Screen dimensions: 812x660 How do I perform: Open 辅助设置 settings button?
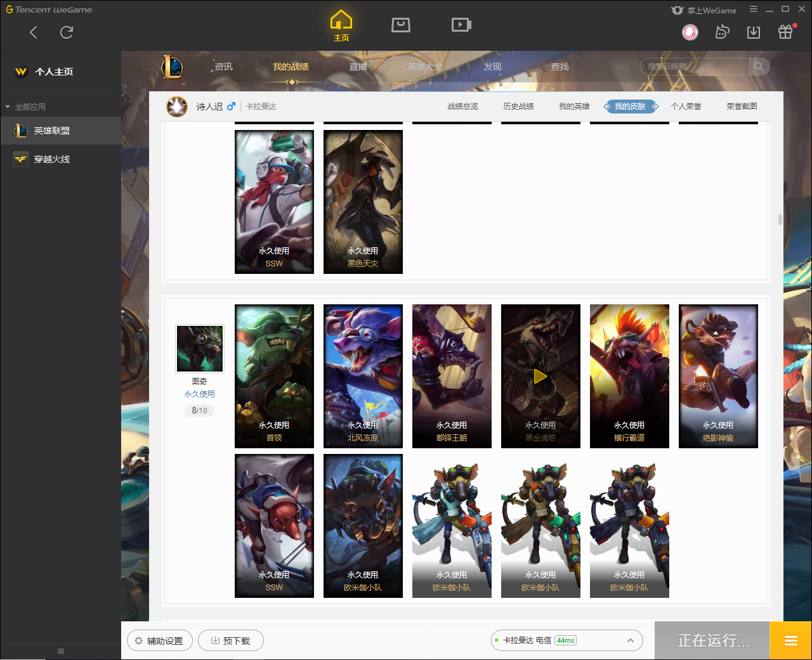click(x=159, y=640)
